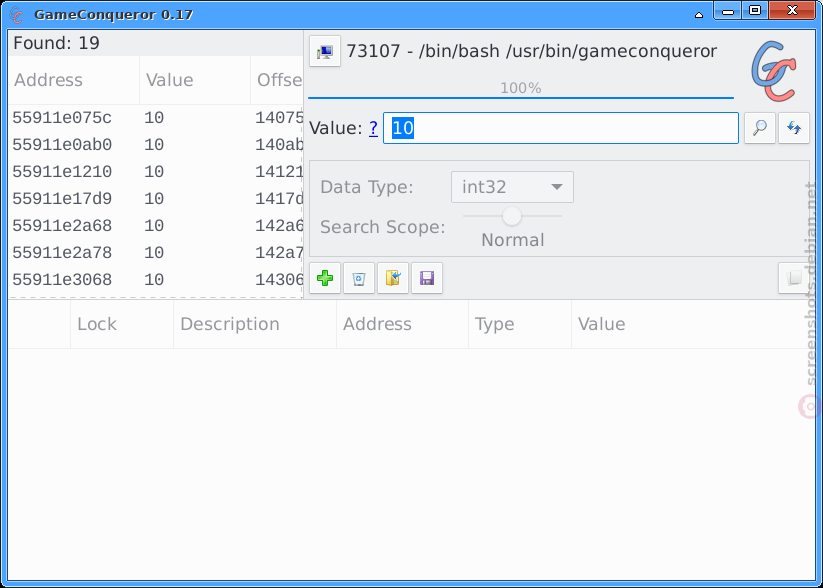823x588 pixels.
Task: Click the value 10 in row 55911e2a68
Action: coord(154,226)
